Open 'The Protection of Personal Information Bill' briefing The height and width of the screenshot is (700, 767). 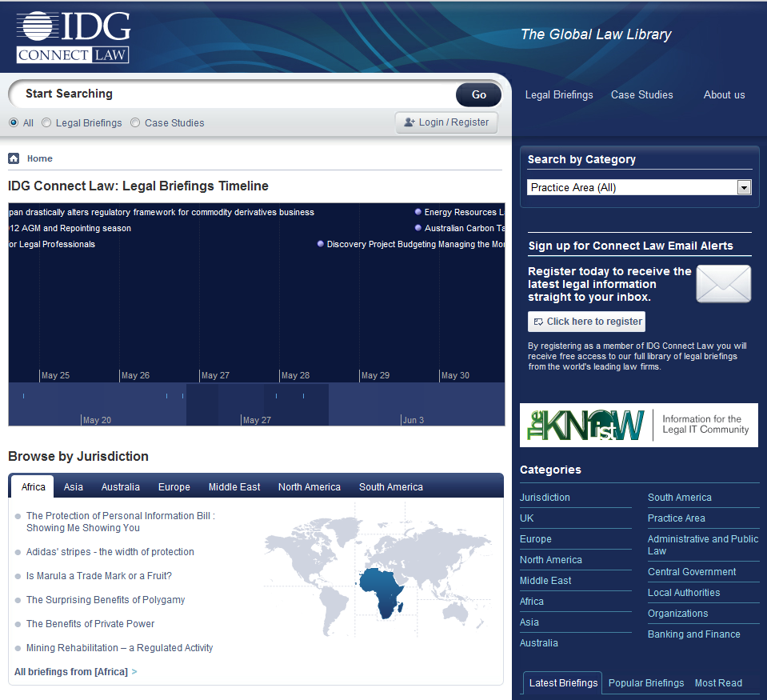[120, 522]
